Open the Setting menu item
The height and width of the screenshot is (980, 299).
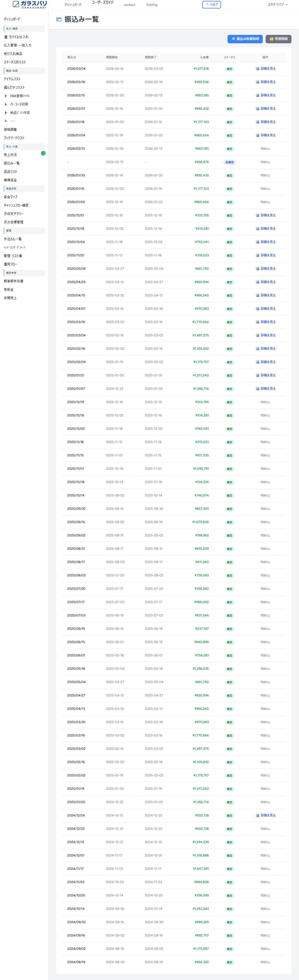pyautogui.click(x=152, y=5)
